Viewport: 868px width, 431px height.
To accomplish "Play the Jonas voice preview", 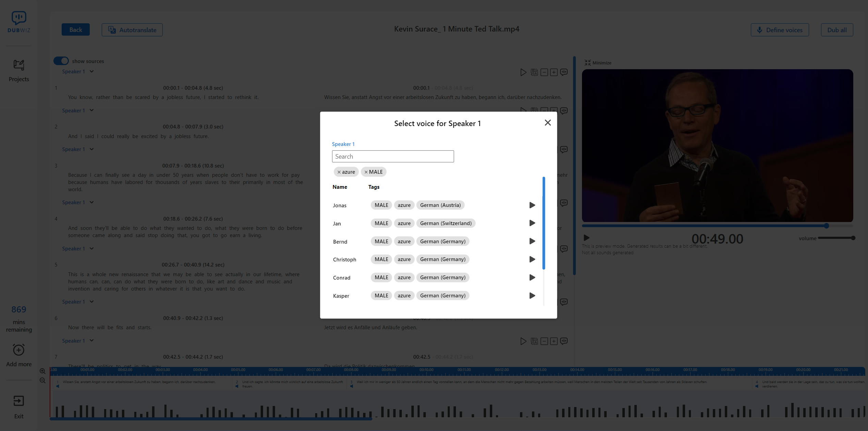I will 532,205.
